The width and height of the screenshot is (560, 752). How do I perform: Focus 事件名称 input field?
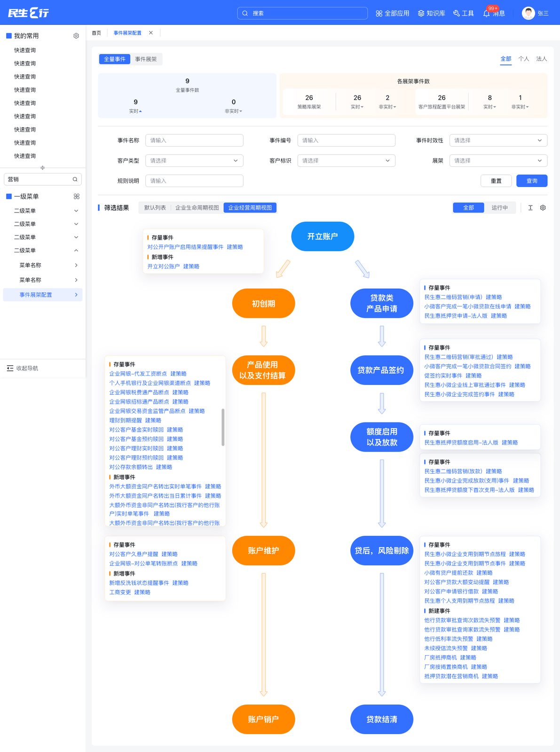tap(194, 141)
